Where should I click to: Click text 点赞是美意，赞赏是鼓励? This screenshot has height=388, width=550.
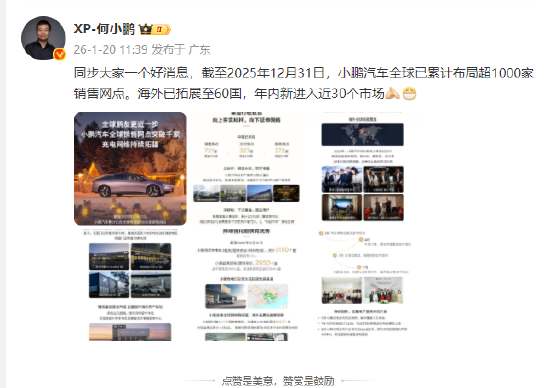pyautogui.click(x=278, y=381)
